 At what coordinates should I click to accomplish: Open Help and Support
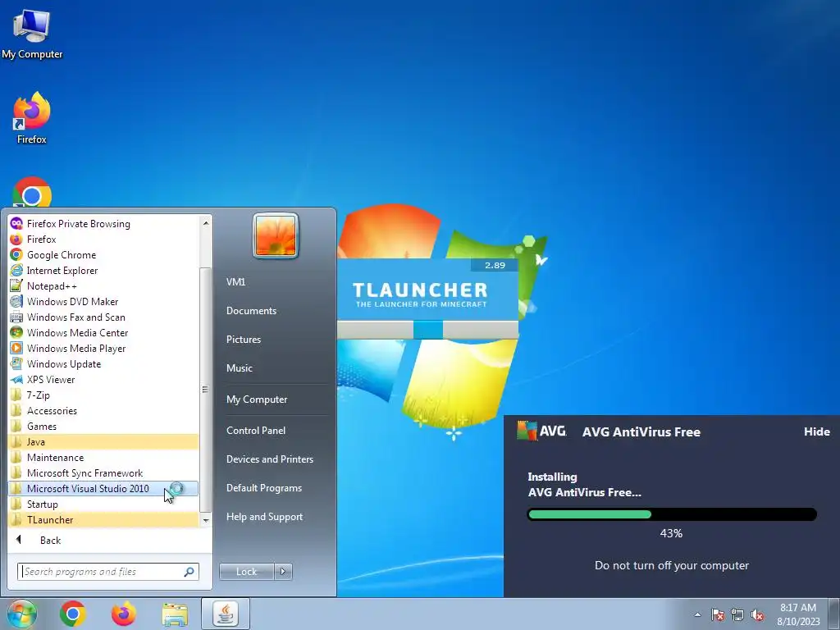[x=264, y=517]
